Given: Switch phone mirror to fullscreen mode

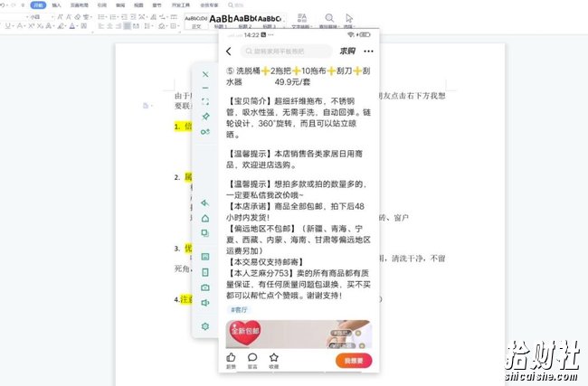Looking at the screenshot, I should pyautogui.click(x=205, y=101).
